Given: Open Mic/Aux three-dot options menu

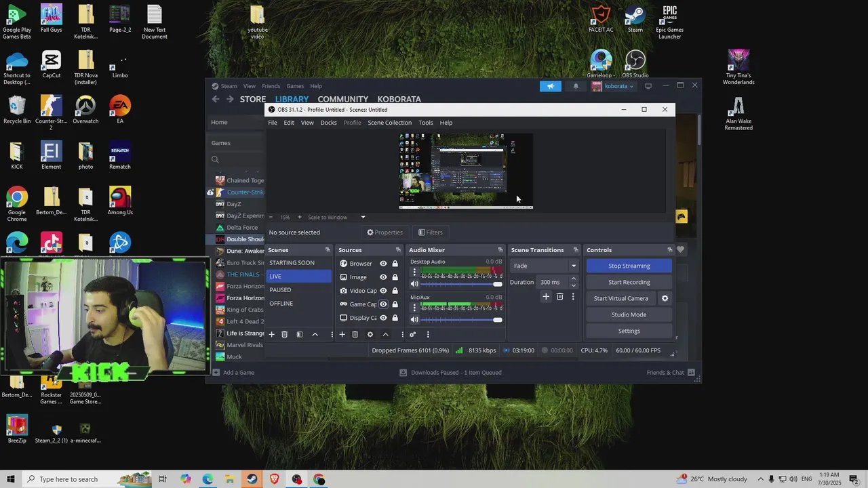Looking at the screenshot, I should coord(414,307).
